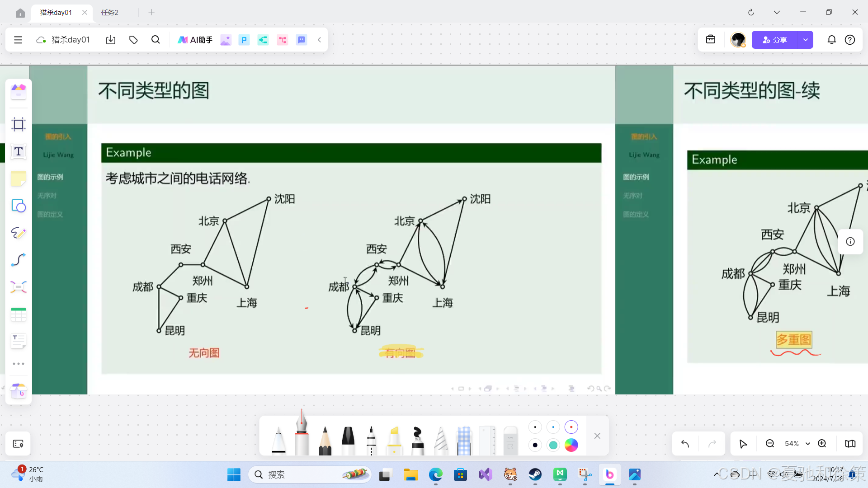
Task: Select the pencil drawing tool
Action: [x=325, y=440]
